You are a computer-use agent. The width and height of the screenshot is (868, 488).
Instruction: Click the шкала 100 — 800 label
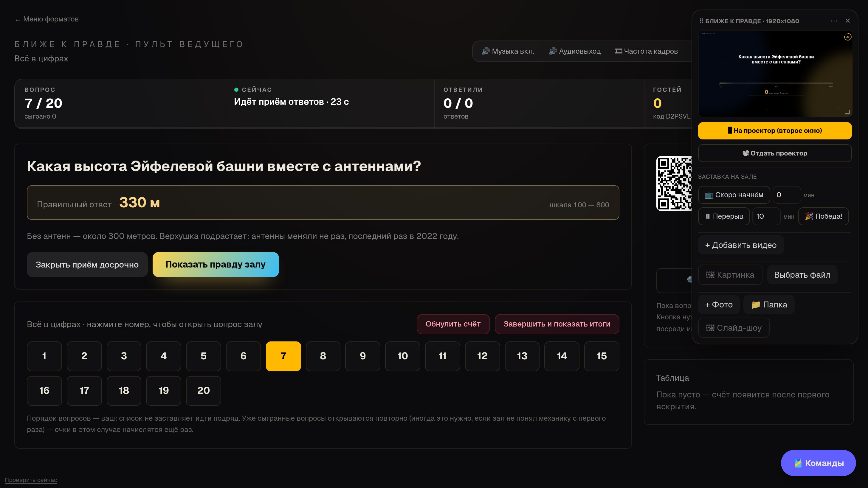pyautogui.click(x=579, y=205)
